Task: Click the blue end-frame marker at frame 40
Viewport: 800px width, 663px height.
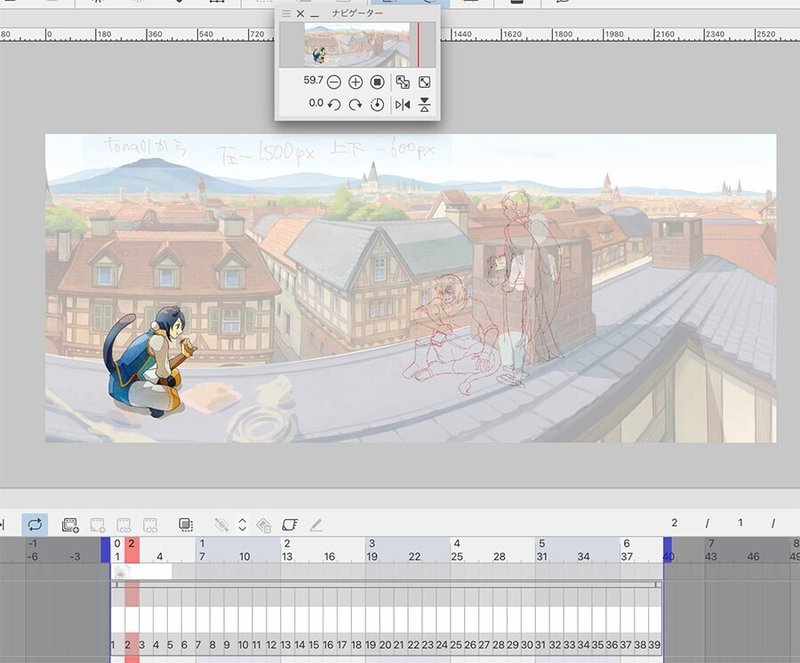Action: coord(667,550)
